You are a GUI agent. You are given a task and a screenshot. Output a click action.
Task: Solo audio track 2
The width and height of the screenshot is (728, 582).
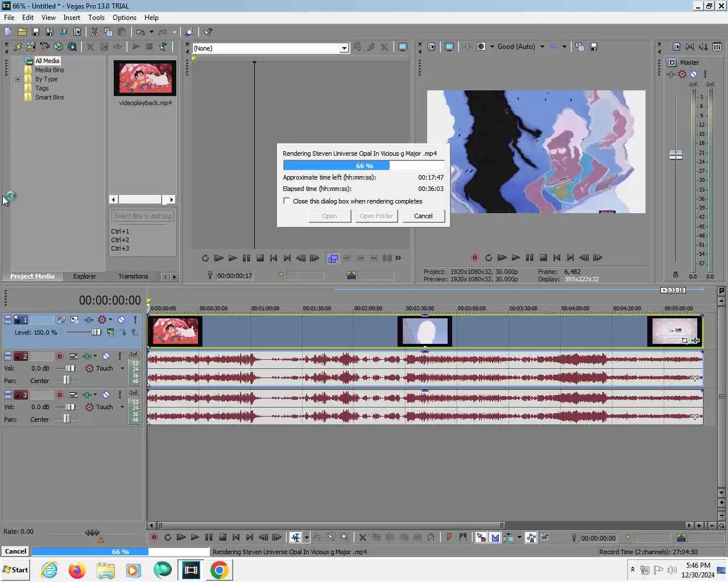pyautogui.click(x=119, y=356)
